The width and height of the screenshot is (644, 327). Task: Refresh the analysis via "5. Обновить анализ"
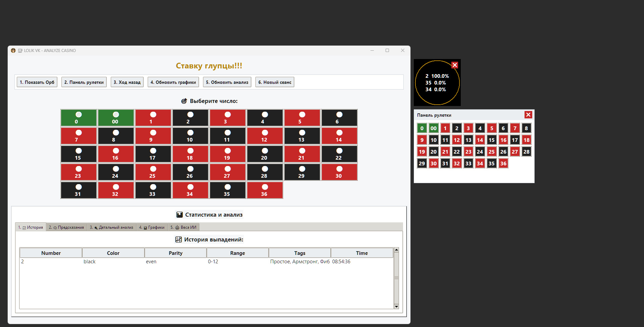[227, 82]
